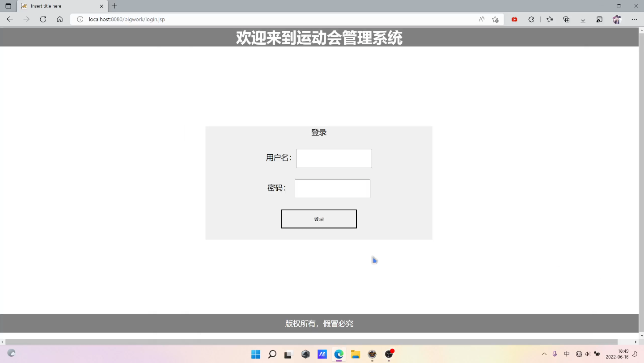Click the 用户名 username field
Viewport: 644px width, 363px height.
tap(334, 158)
